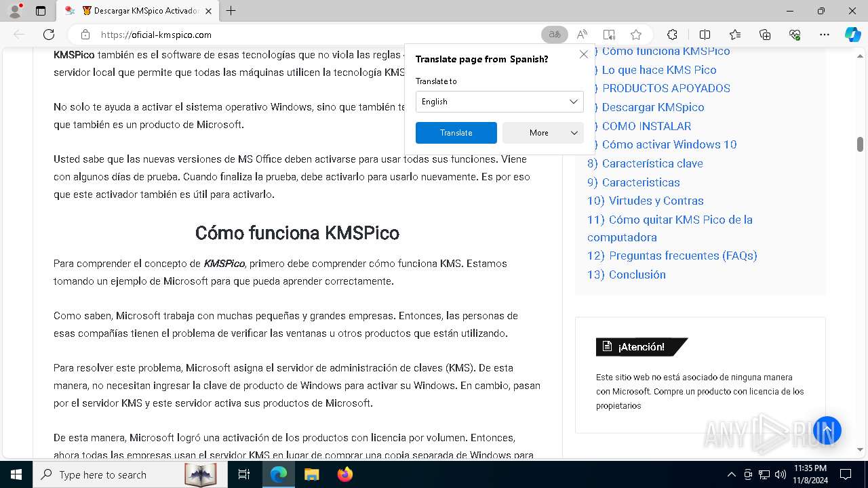Viewport: 868px width, 488px height.
Task: Jump to Descargar KMSpico section link
Action: click(652, 107)
